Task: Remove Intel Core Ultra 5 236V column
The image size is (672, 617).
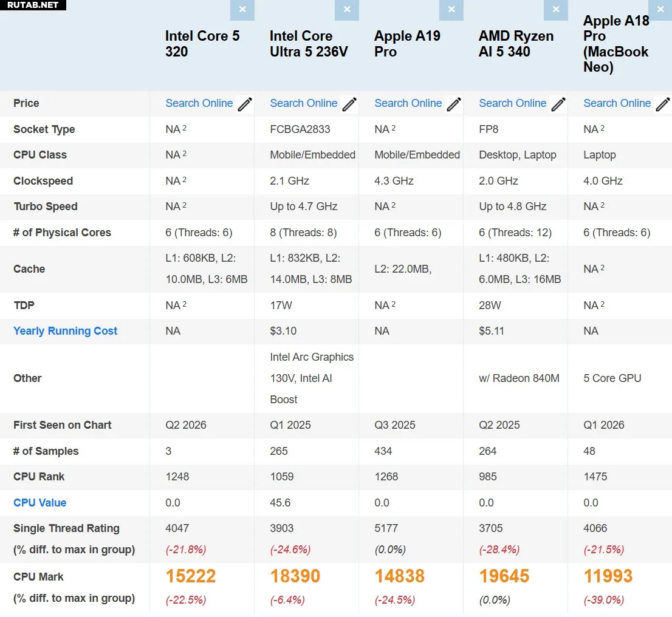Action: coord(347,10)
